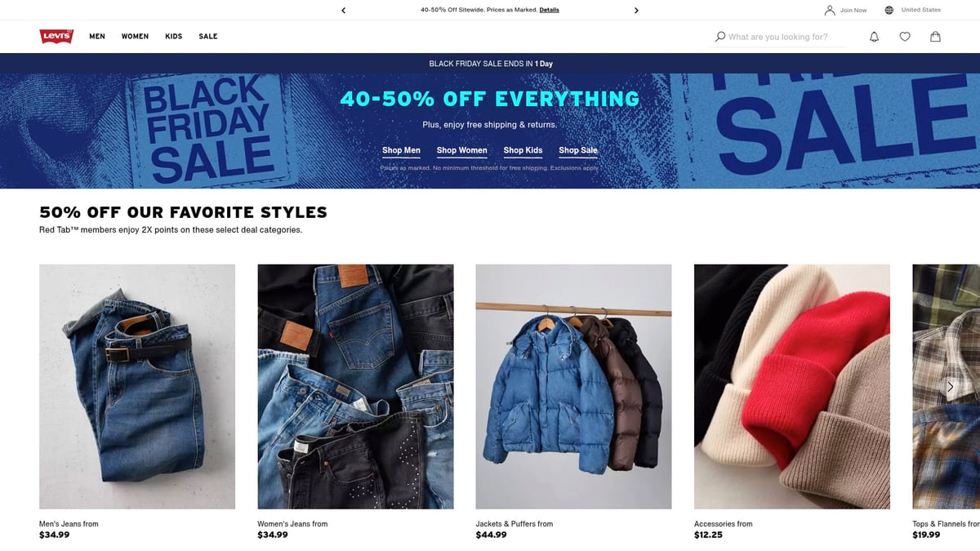Select the Jackets & Puffers image
980x551 pixels.
click(x=573, y=387)
